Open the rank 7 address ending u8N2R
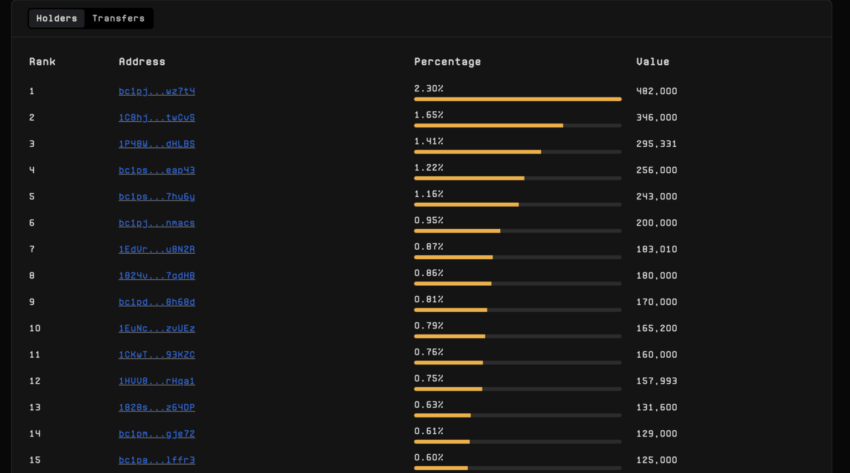 pyautogui.click(x=157, y=249)
